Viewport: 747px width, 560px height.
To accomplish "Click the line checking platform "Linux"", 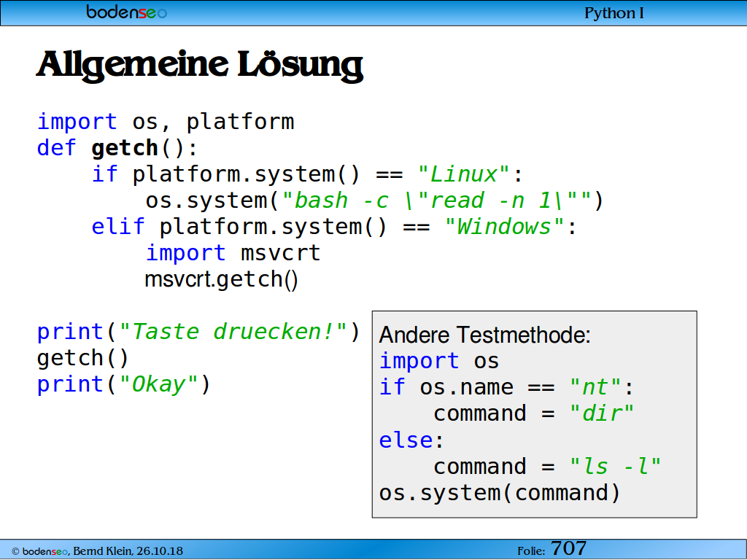I will tap(307, 175).
